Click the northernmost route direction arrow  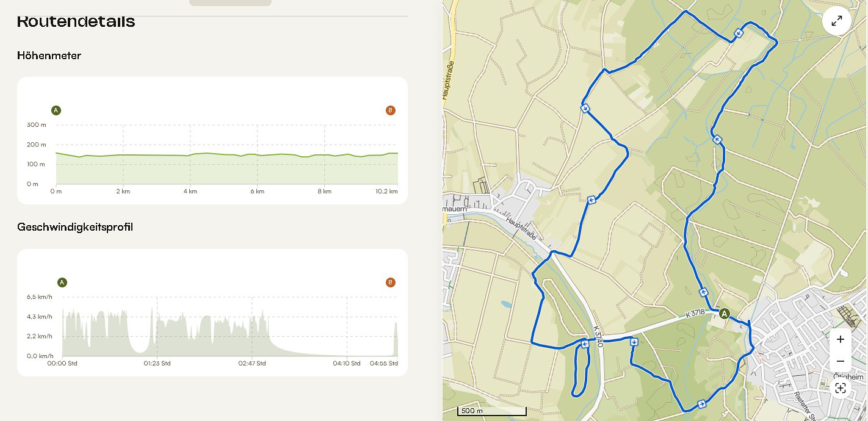[x=739, y=33]
